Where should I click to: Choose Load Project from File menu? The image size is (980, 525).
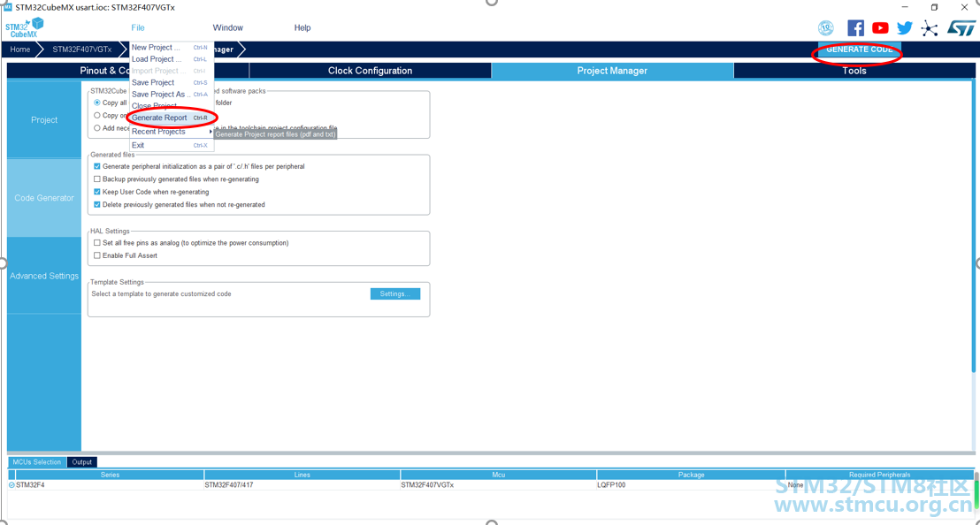(171, 59)
